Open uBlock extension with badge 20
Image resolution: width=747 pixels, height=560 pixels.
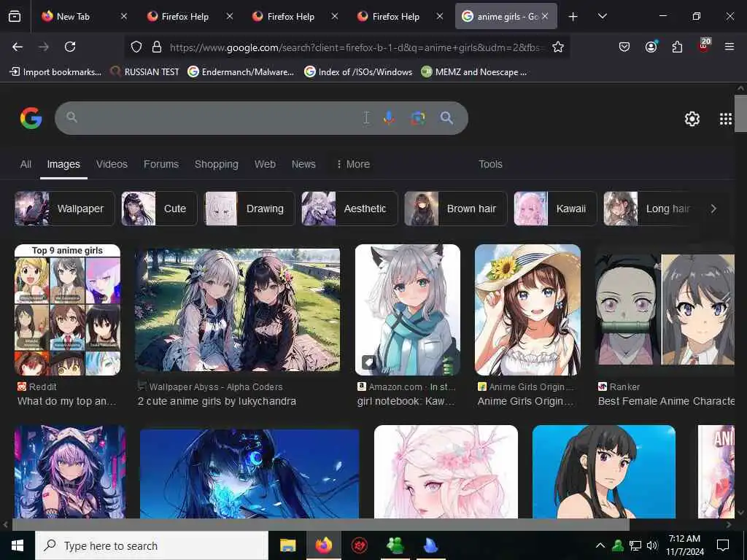pos(704,46)
